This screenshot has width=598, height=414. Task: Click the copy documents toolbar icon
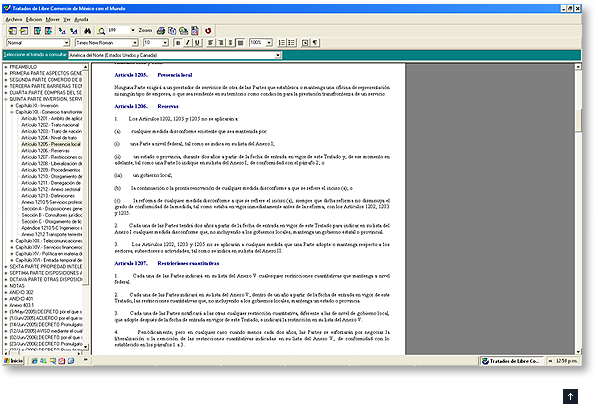pyautogui.click(x=172, y=31)
